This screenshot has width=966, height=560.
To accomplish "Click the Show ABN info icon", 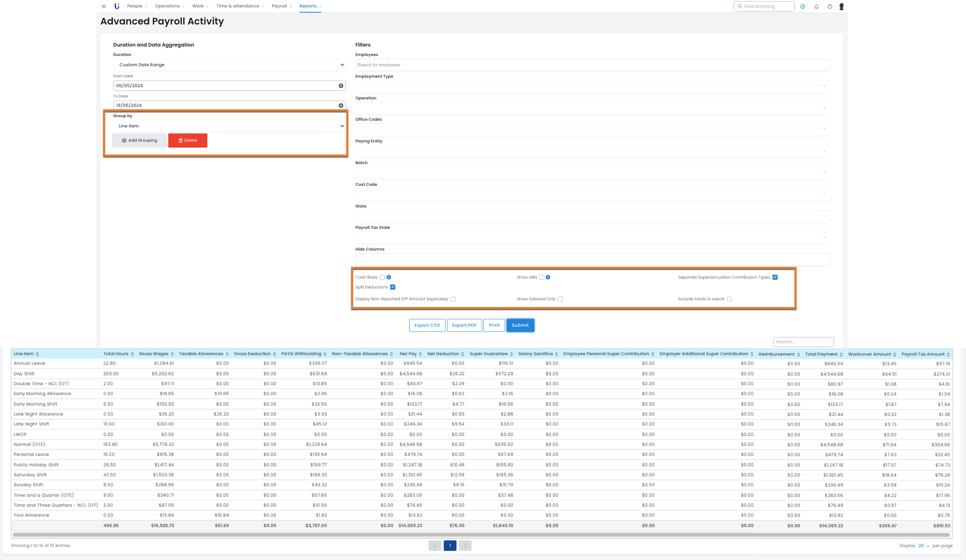I will tap(548, 277).
